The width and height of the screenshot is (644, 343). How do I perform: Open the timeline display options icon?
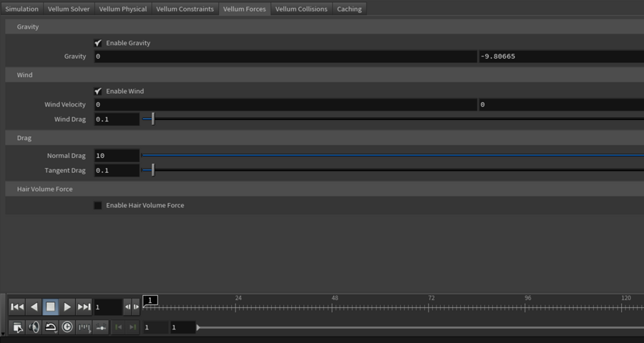coord(84,327)
